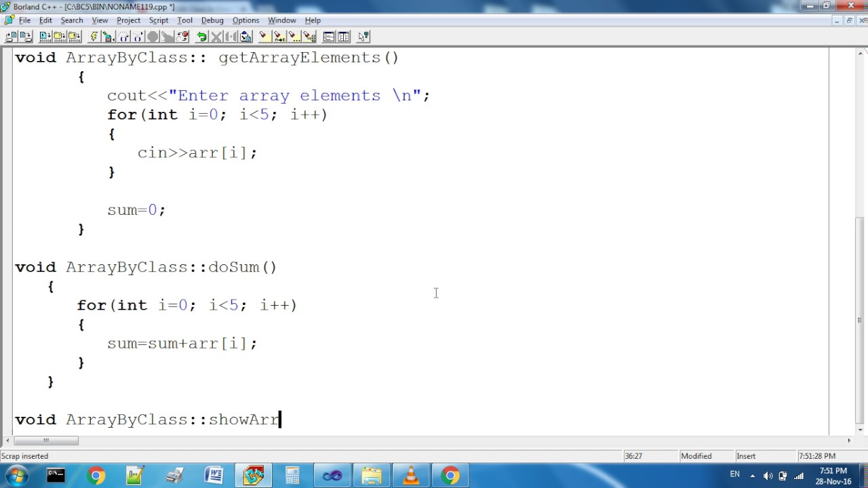Viewport: 868px width, 488px height.
Task: Open the Edit menu
Action: tap(45, 20)
